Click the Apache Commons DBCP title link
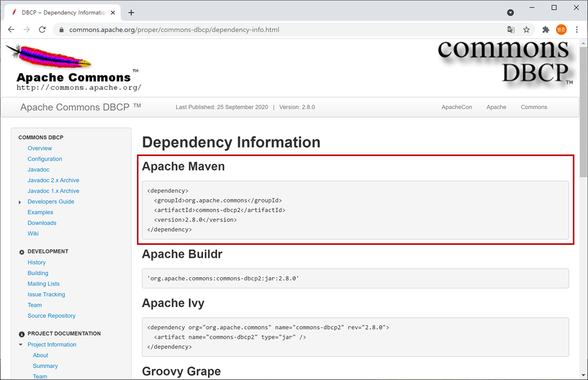The width and height of the screenshot is (588, 380). [80, 107]
